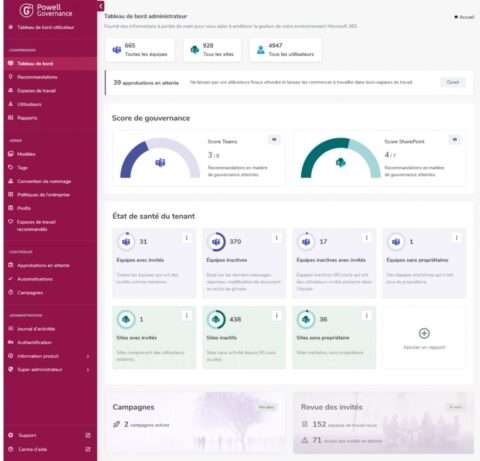This screenshot has height=461, width=480.
Task: Open options menu on Sites inactifs card
Action: click(x=276, y=316)
